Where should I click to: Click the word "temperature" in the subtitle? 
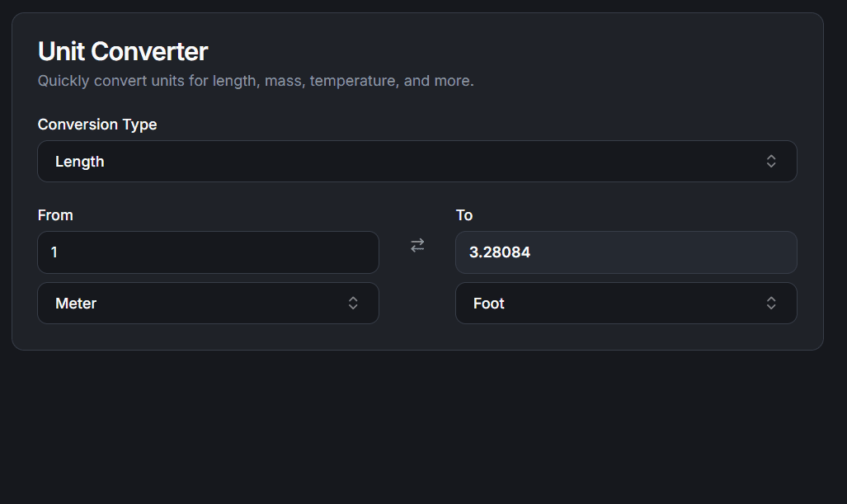pyautogui.click(x=352, y=81)
